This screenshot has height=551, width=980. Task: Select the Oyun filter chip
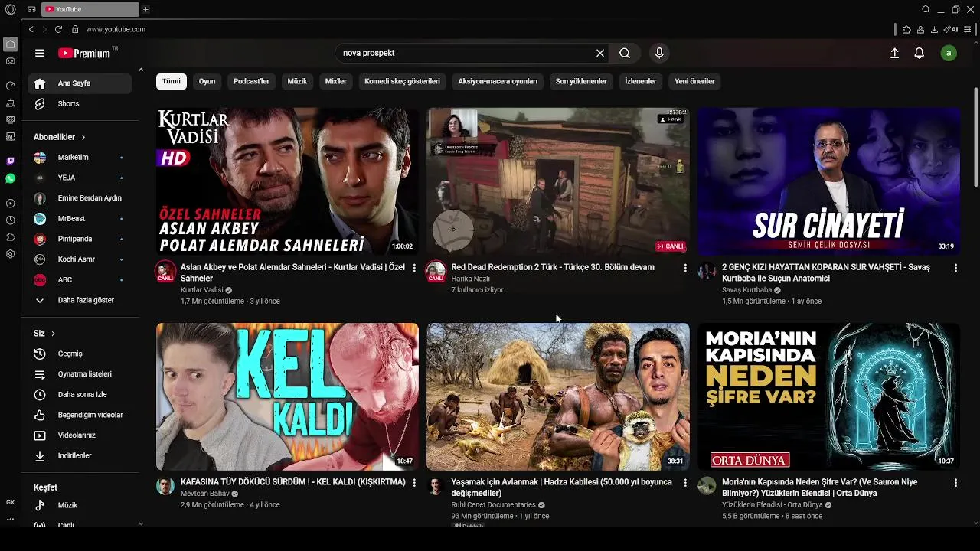pyautogui.click(x=207, y=81)
